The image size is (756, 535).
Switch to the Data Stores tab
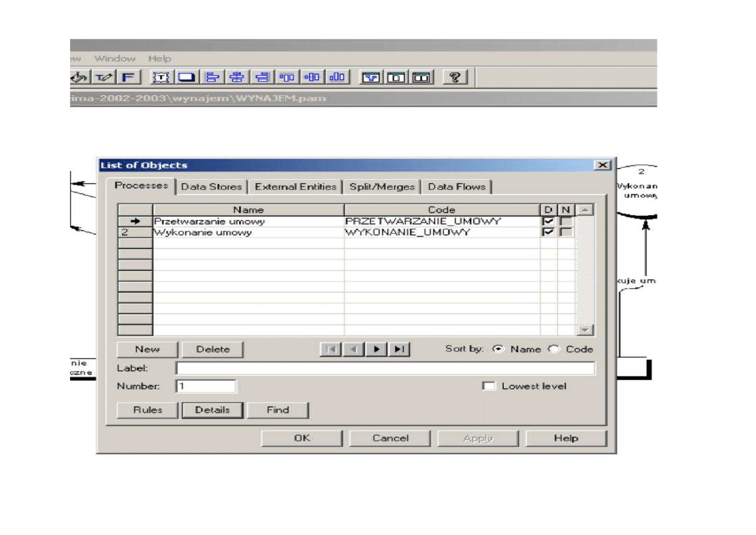(211, 187)
